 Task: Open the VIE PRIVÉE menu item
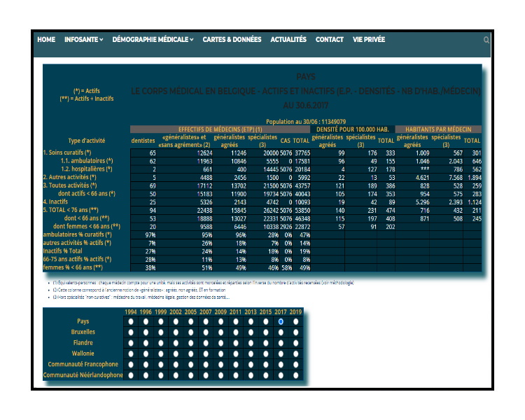[369, 39]
